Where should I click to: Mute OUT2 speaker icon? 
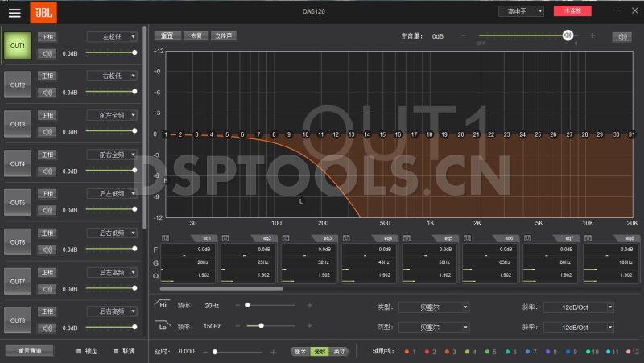point(47,93)
